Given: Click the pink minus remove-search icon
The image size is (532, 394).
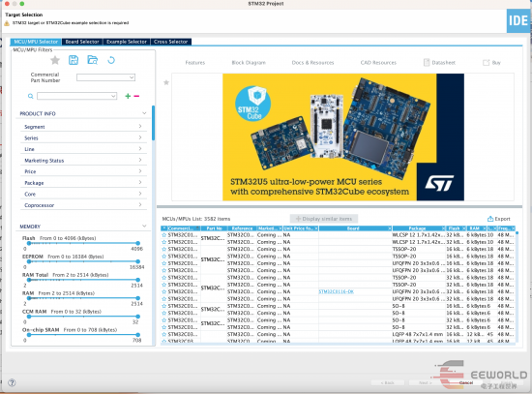Looking at the screenshot, I should click(136, 96).
